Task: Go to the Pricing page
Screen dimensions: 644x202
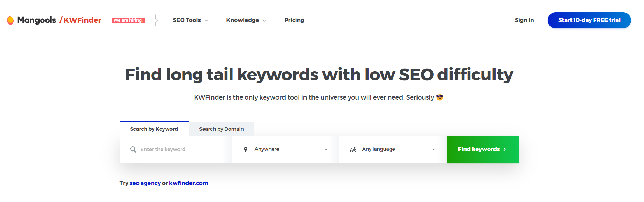Action: point(294,20)
